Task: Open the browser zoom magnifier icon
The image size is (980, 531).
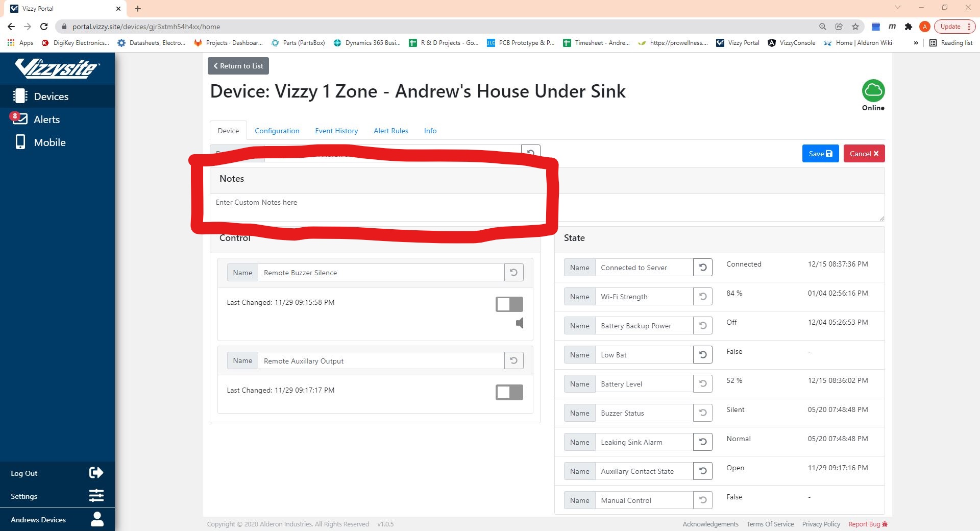Action: 822,27
